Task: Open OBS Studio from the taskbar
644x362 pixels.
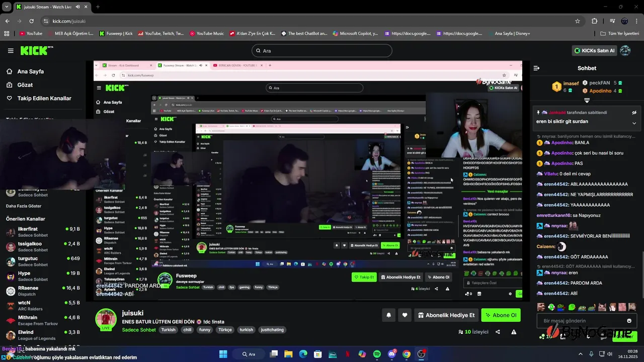Action: click(422, 354)
